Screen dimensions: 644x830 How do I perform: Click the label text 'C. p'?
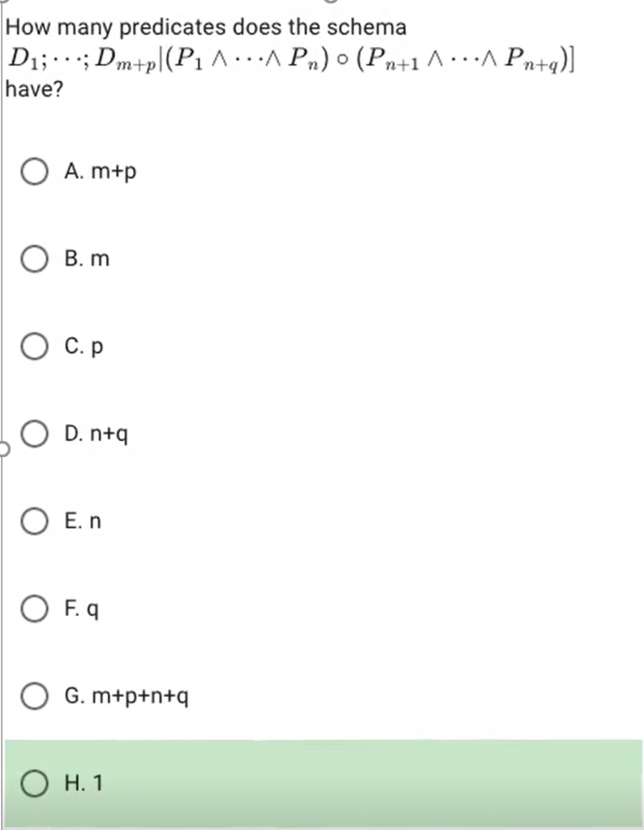(83, 346)
